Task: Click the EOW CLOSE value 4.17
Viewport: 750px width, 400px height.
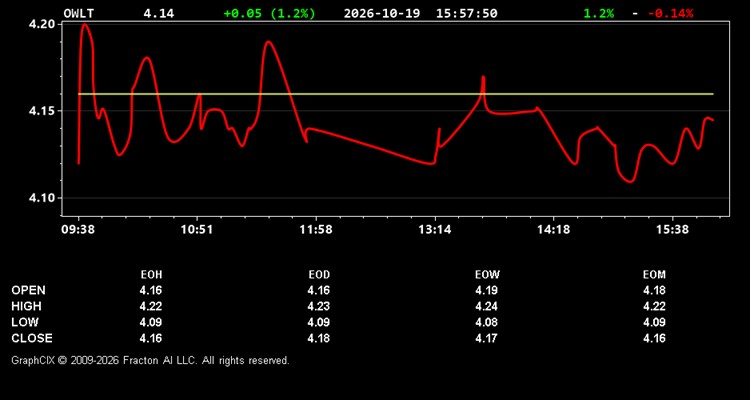Action: point(486,338)
